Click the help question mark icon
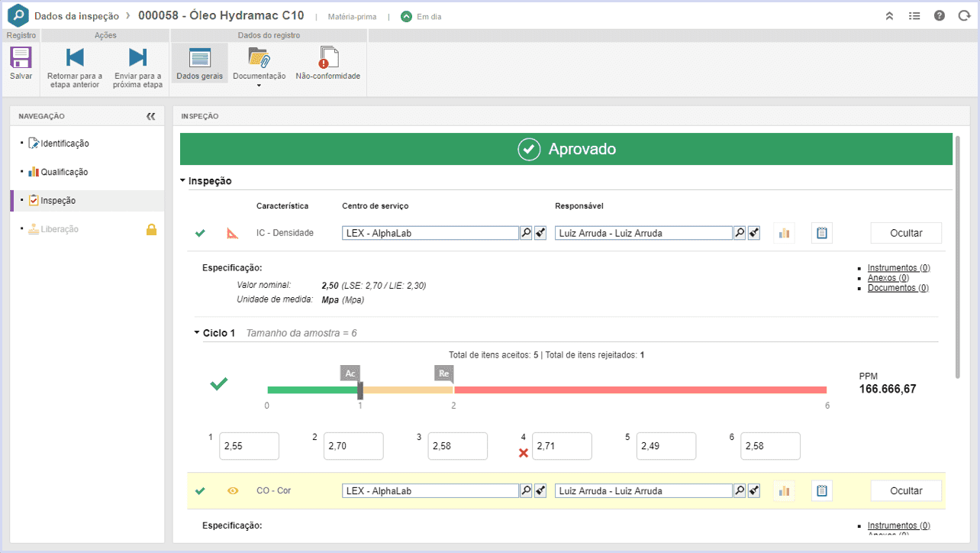Screen dimensions: 980x553 click(x=940, y=16)
